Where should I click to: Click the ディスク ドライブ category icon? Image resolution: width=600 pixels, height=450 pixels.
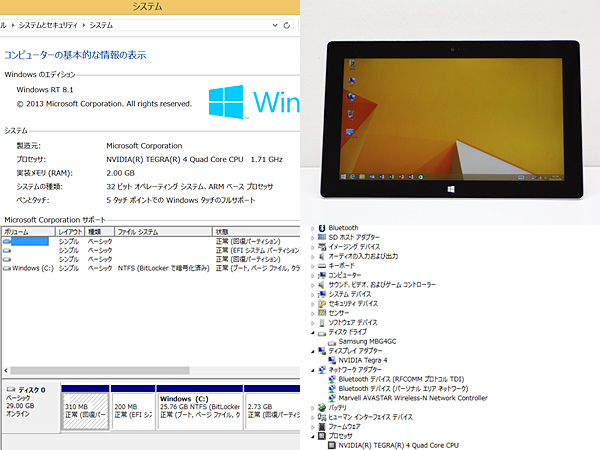pyautogui.click(x=322, y=333)
